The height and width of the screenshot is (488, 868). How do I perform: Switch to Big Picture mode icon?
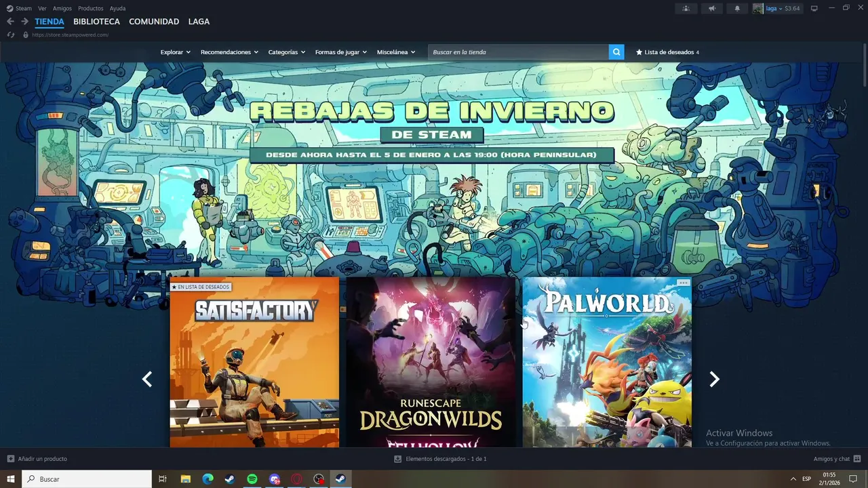[814, 8]
